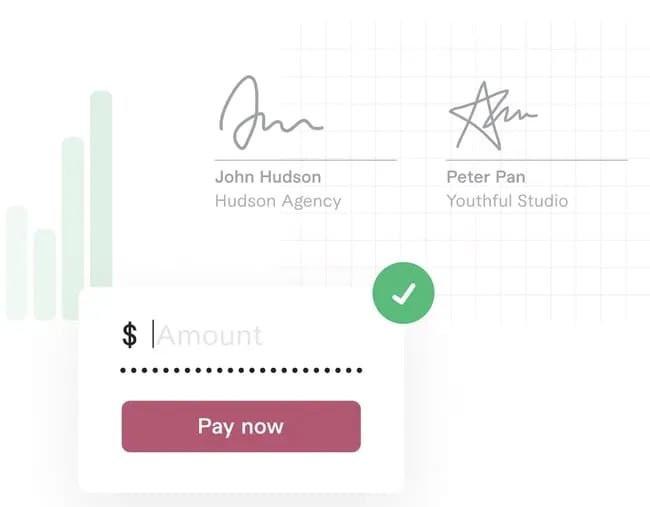Click the Youthful Studio company text

[x=507, y=201]
